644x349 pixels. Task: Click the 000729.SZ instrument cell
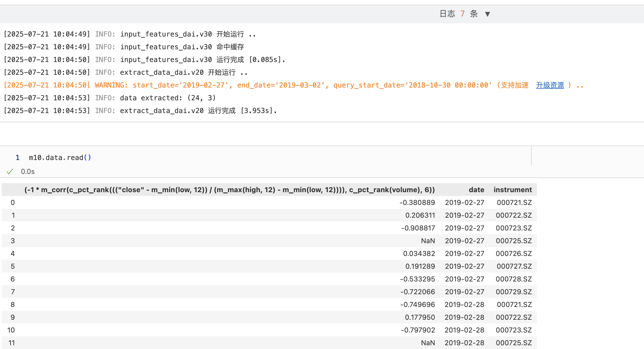point(513,292)
